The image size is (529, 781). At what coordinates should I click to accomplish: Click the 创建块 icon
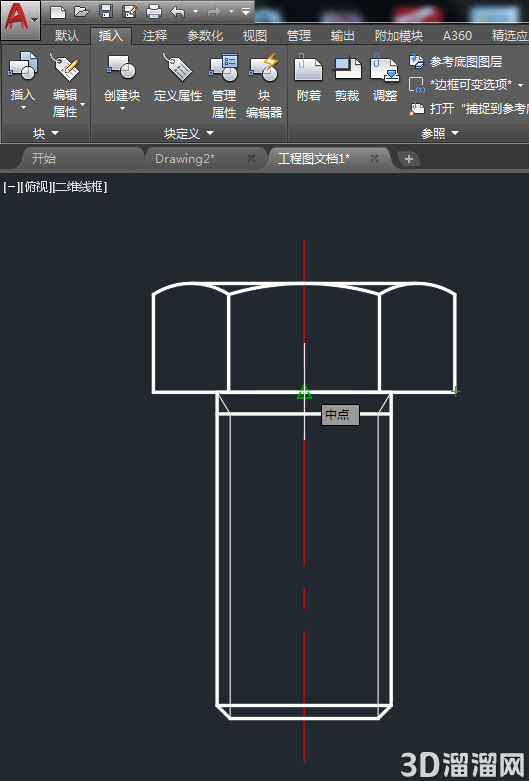tap(122, 67)
